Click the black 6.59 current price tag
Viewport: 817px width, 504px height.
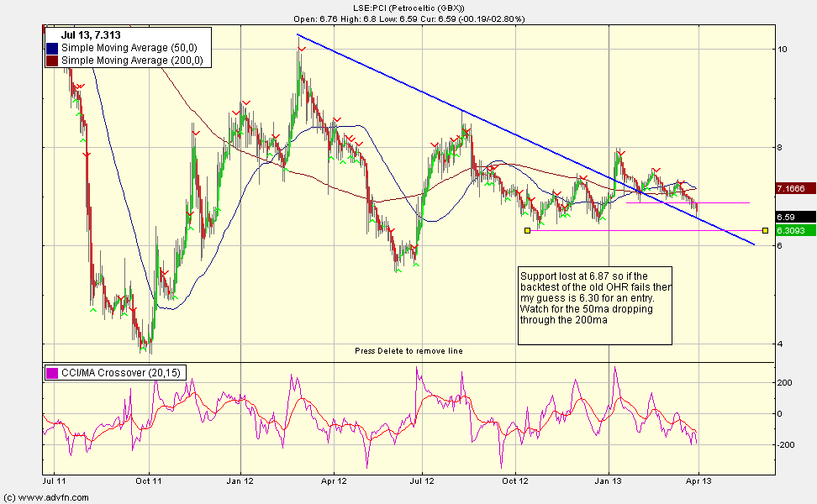(794, 217)
